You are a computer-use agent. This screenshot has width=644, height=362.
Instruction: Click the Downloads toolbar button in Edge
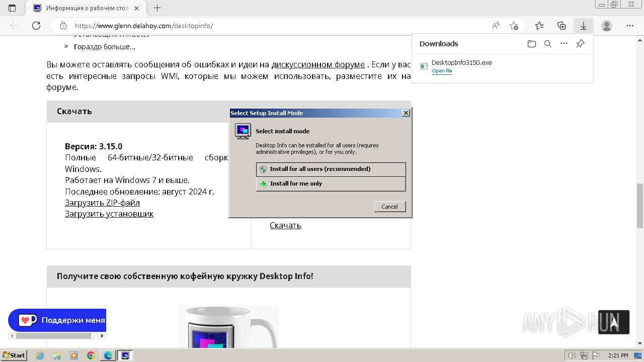point(583,26)
